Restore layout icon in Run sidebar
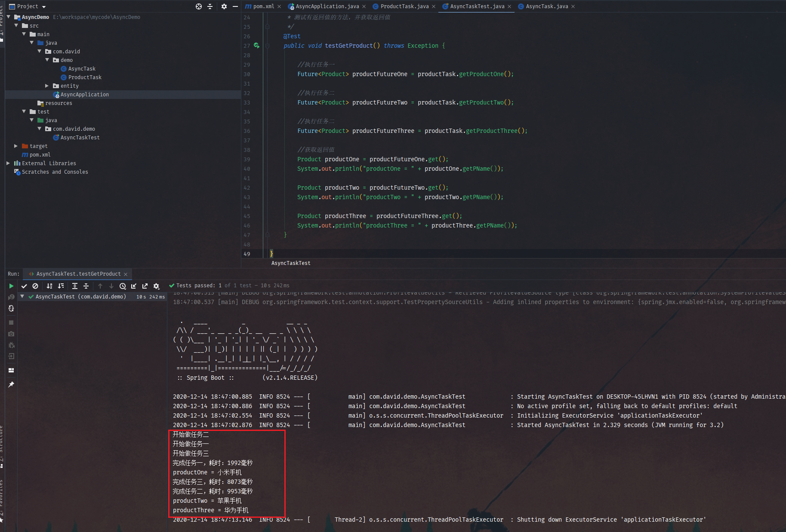 pyautogui.click(x=11, y=370)
